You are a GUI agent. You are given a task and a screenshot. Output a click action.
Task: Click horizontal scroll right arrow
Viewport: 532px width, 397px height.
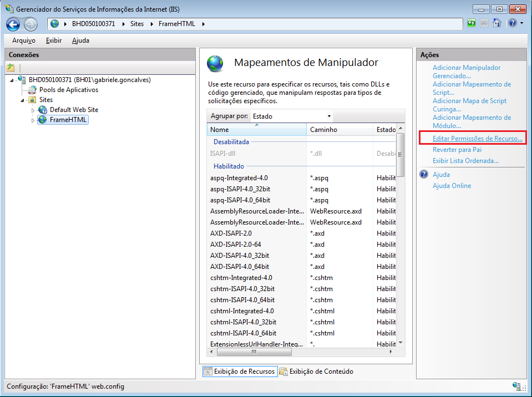[391, 352]
